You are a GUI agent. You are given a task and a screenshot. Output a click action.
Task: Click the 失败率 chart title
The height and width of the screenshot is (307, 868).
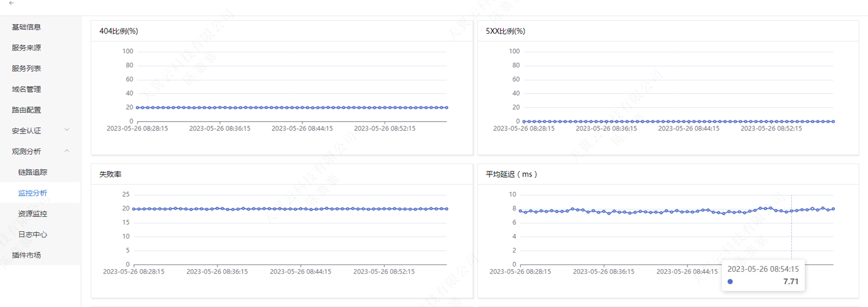111,175
